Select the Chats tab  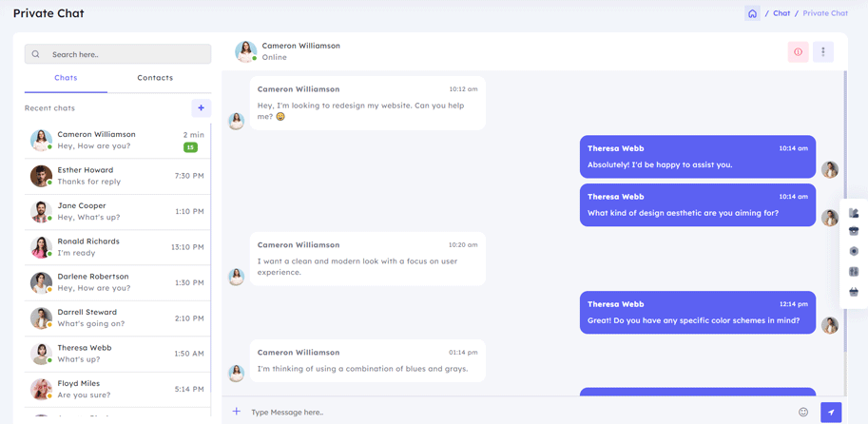click(66, 78)
